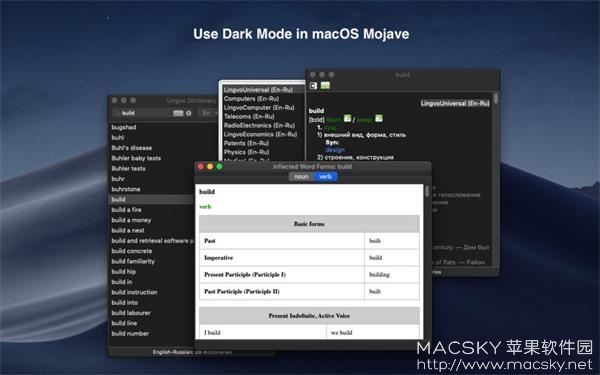Viewport: 600px width, 375px height.
Task: Follow the blue design synonym link
Action: click(x=335, y=150)
